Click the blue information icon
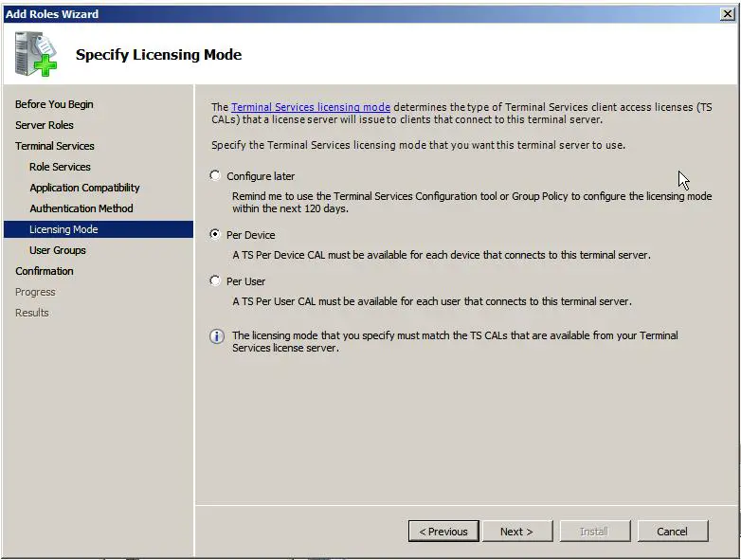Image resolution: width=741 pixels, height=560 pixels. click(217, 336)
